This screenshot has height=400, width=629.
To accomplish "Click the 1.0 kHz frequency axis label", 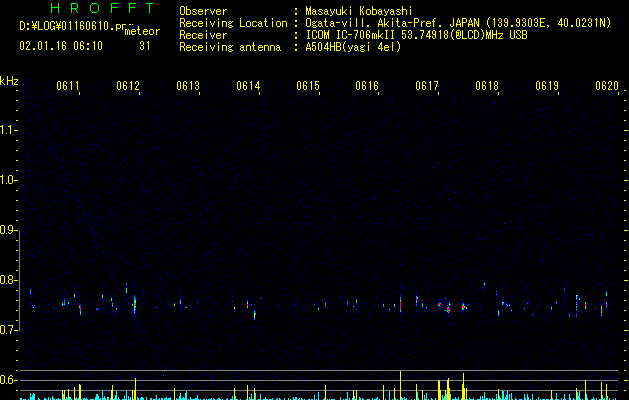I will 9,180.
